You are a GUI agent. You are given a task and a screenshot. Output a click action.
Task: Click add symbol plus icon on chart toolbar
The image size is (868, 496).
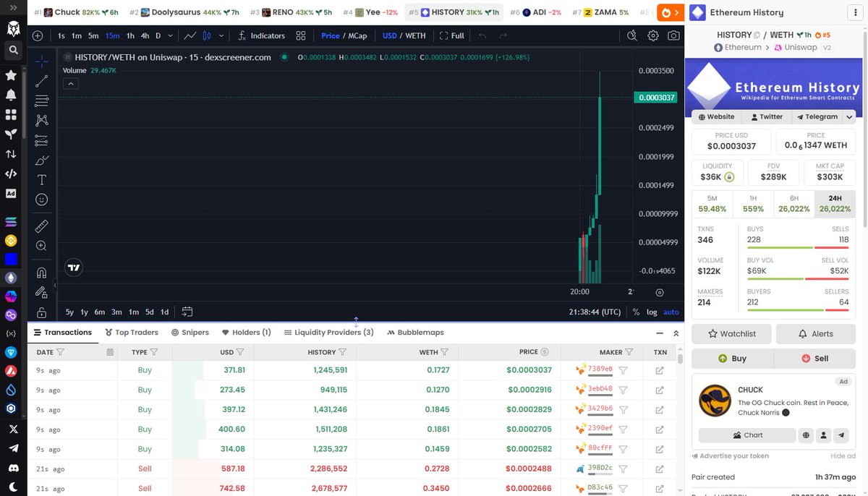[38, 35]
